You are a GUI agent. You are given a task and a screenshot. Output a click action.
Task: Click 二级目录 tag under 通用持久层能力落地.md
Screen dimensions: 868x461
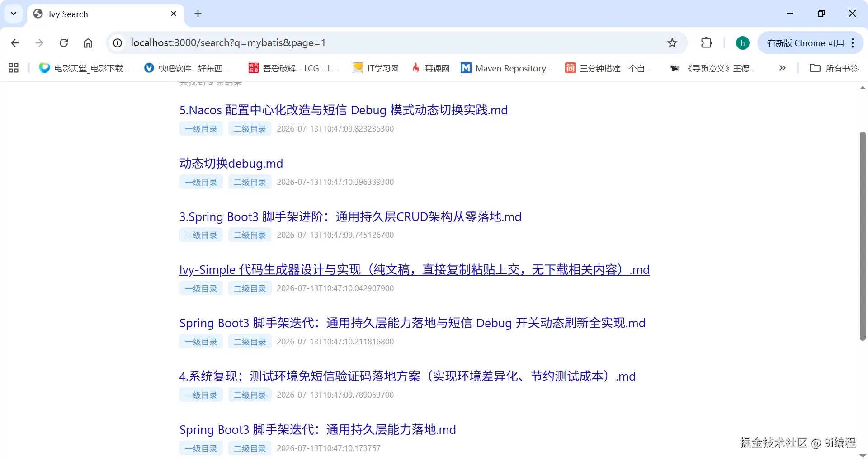coord(250,448)
